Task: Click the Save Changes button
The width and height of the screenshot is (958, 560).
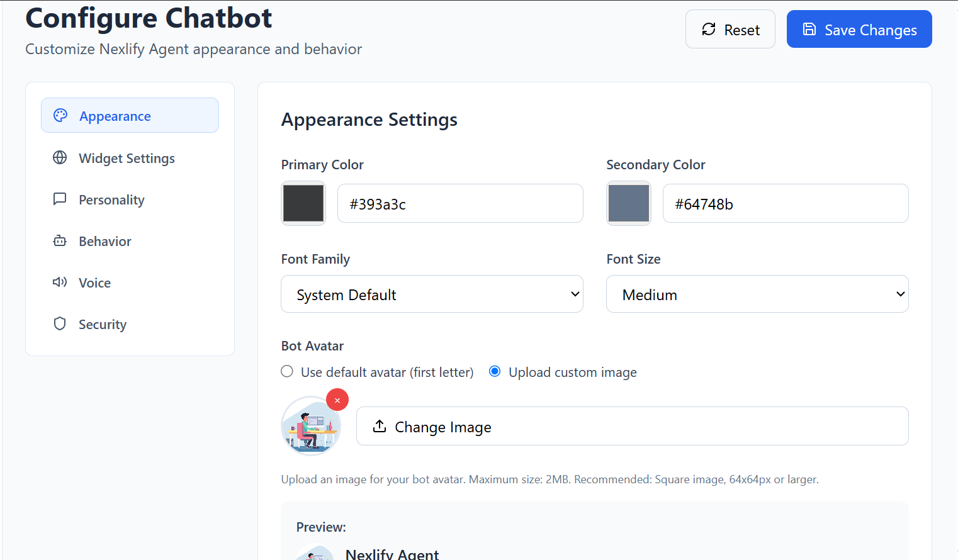Action: coord(859,29)
